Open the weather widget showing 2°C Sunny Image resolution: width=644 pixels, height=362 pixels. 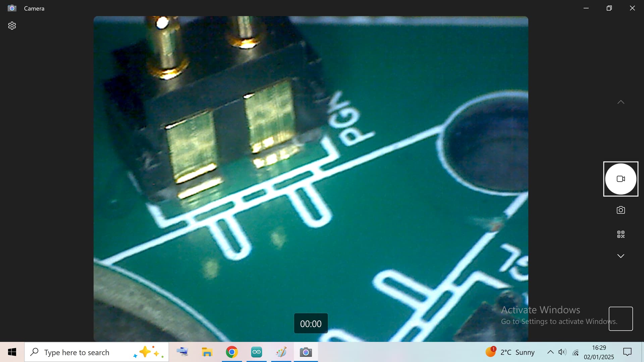point(510,352)
